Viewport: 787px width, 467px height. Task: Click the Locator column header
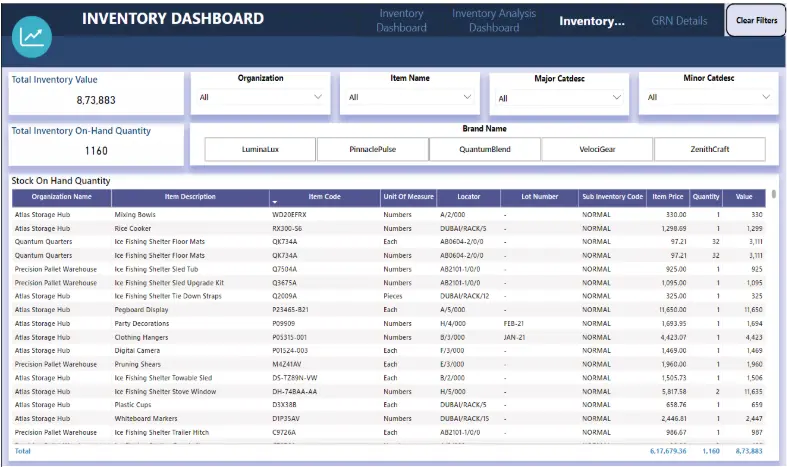coord(469,197)
